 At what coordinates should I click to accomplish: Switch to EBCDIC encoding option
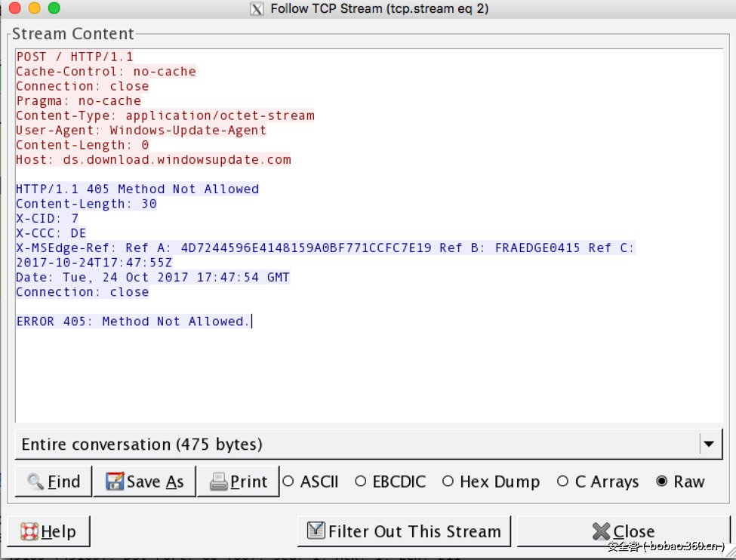tap(360, 482)
